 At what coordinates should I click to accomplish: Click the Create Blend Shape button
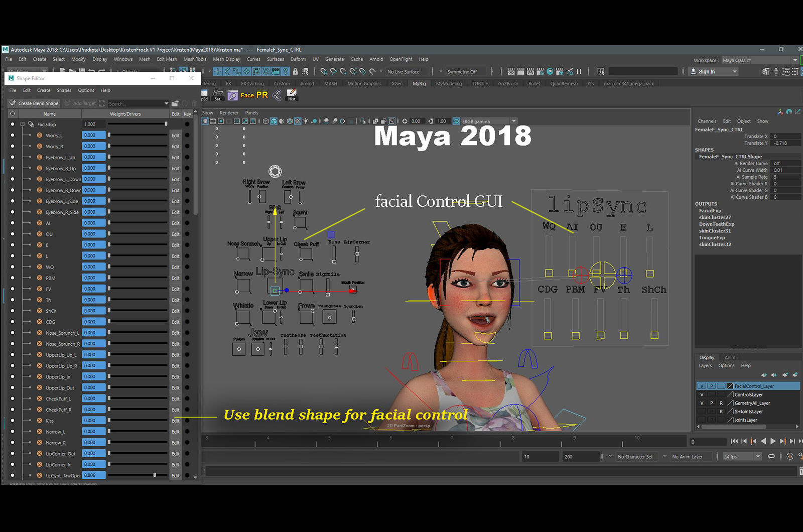(34, 103)
